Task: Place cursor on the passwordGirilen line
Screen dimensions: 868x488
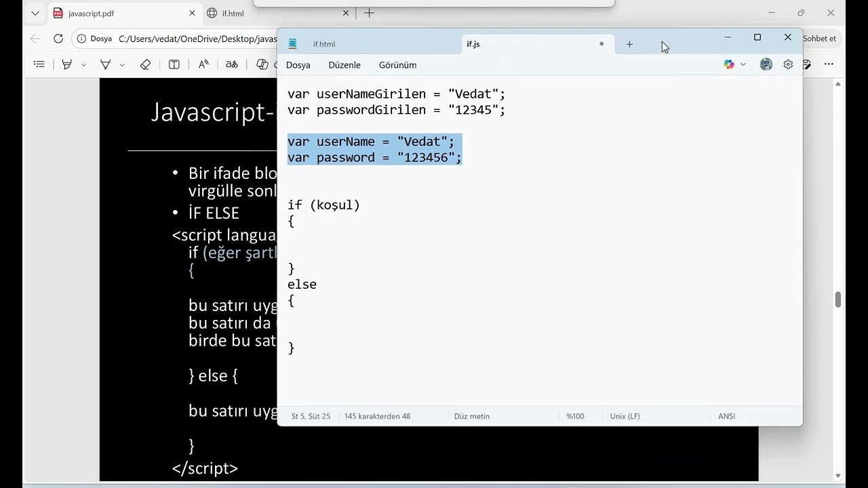Action: [397, 110]
